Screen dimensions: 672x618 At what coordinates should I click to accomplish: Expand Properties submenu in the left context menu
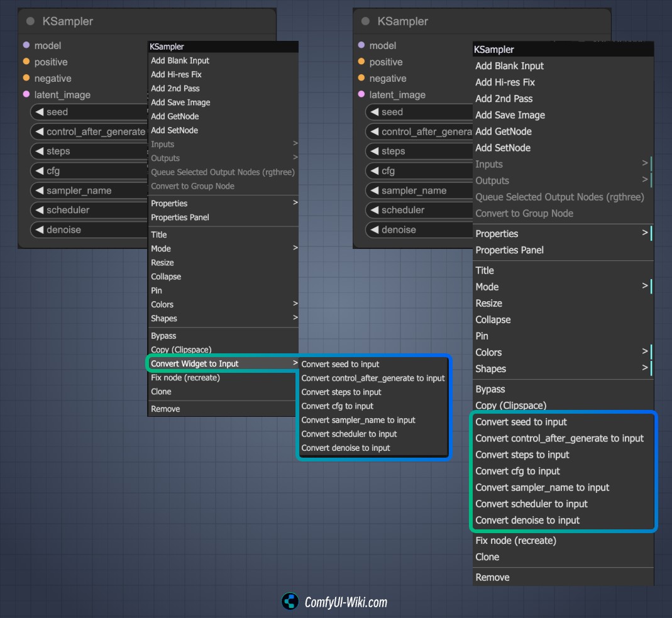coord(223,203)
